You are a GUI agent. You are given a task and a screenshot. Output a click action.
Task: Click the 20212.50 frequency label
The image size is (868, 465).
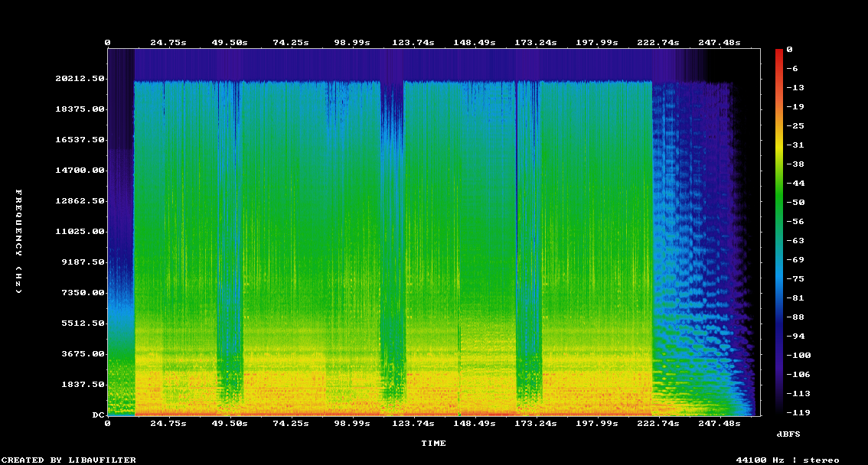tap(80, 79)
